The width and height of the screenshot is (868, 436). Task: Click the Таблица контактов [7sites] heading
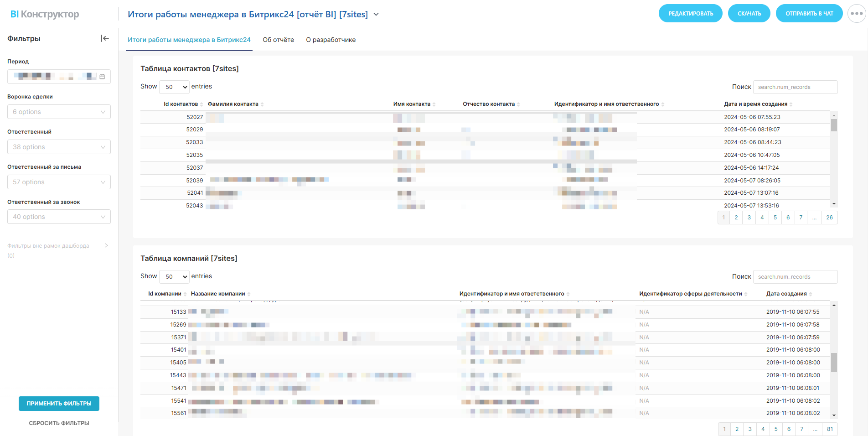(190, 68)
